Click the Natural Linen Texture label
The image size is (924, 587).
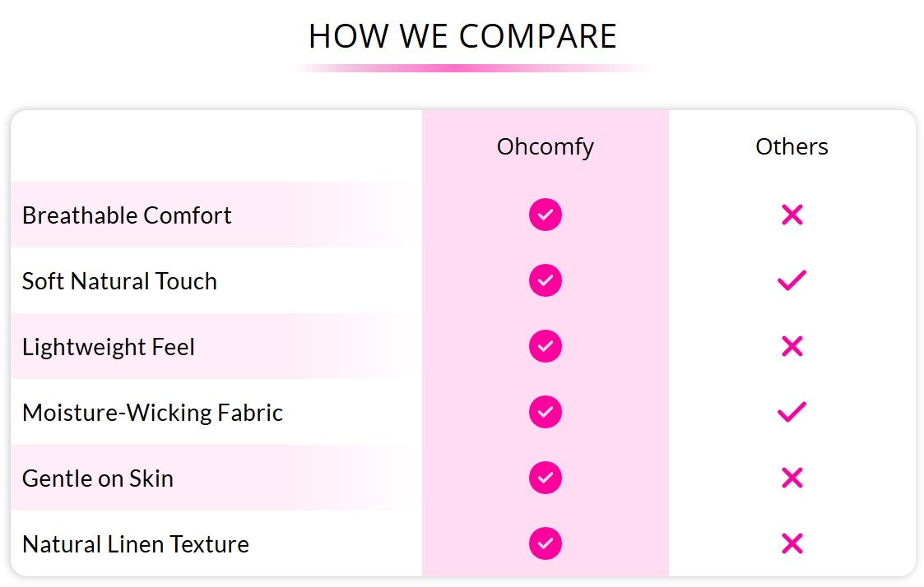tap(136, 544)
